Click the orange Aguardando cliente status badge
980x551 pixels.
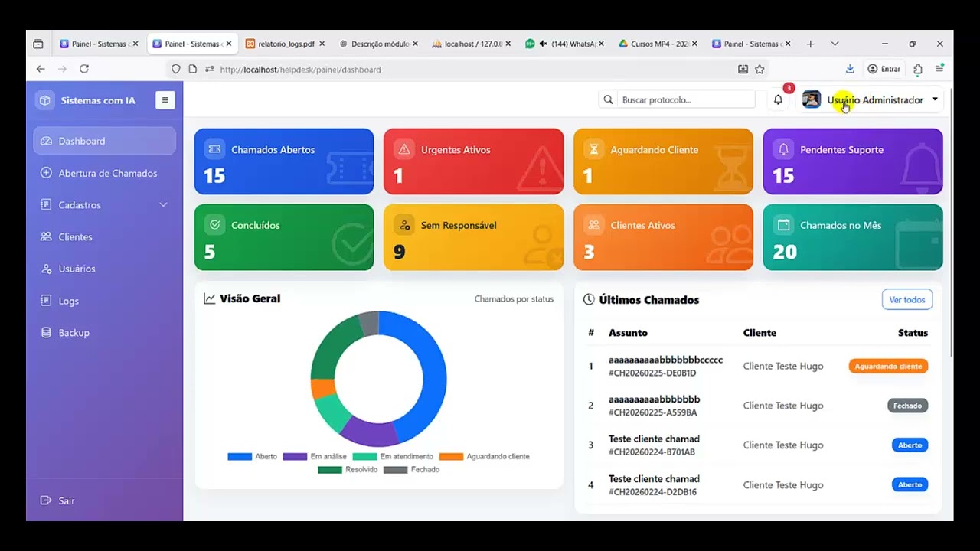click(x=888, y=366)
